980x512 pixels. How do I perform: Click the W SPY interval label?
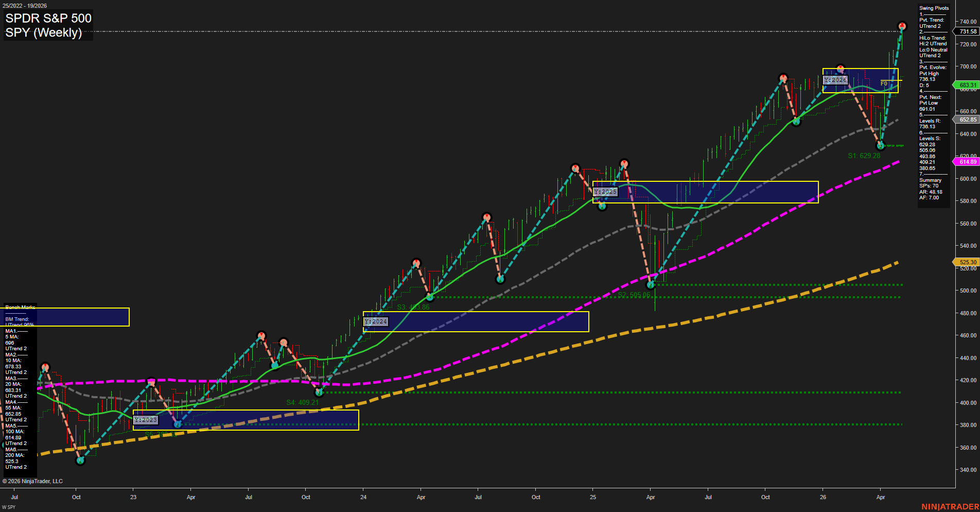pyautogui.click(x=9, y=507)
